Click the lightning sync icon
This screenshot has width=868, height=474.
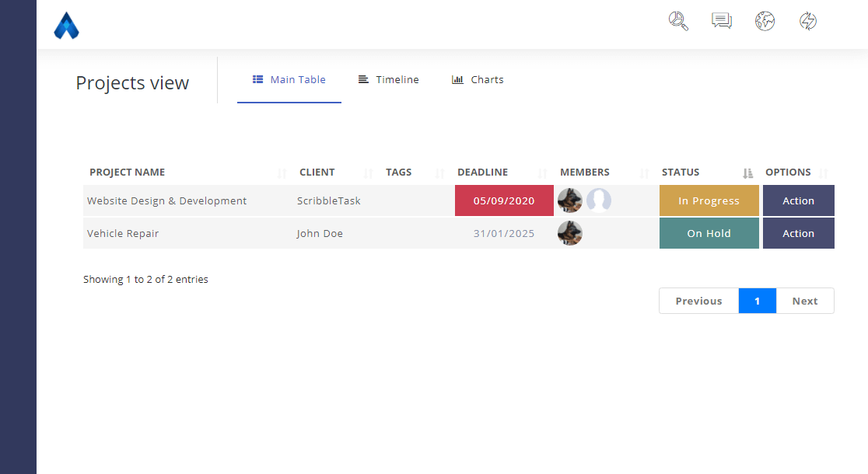coord(807,21)
